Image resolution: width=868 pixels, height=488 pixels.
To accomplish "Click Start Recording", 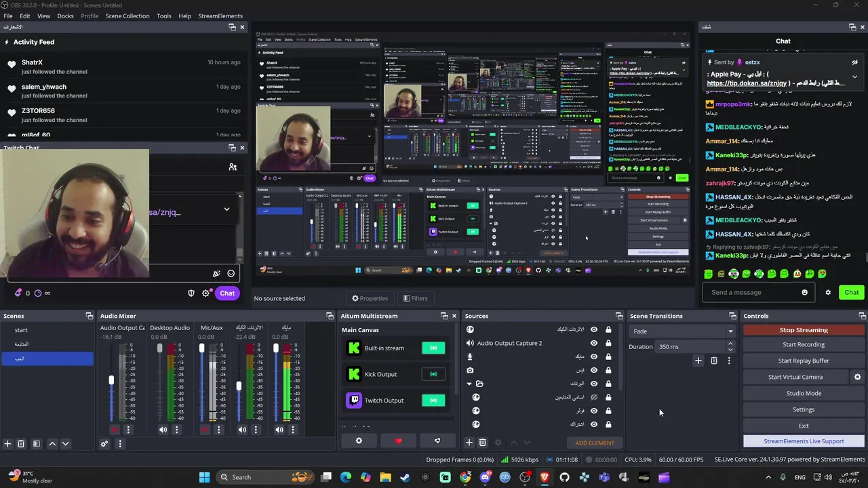I will 804,344.
